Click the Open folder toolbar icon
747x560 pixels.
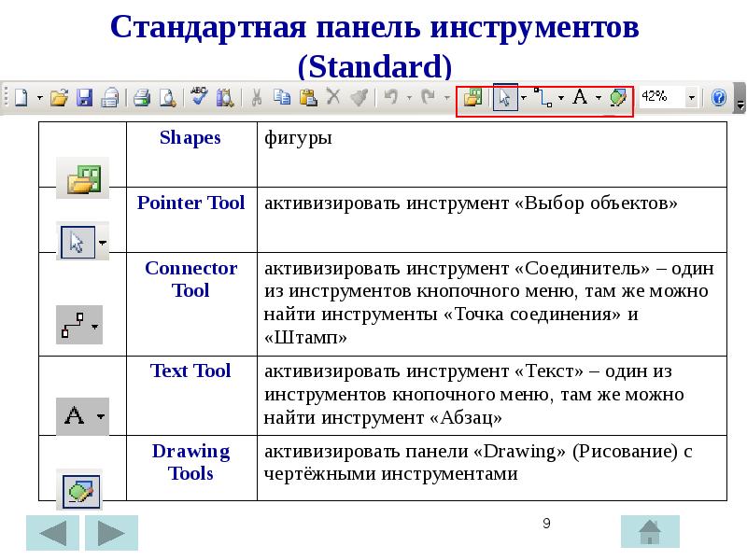[59, 98]
